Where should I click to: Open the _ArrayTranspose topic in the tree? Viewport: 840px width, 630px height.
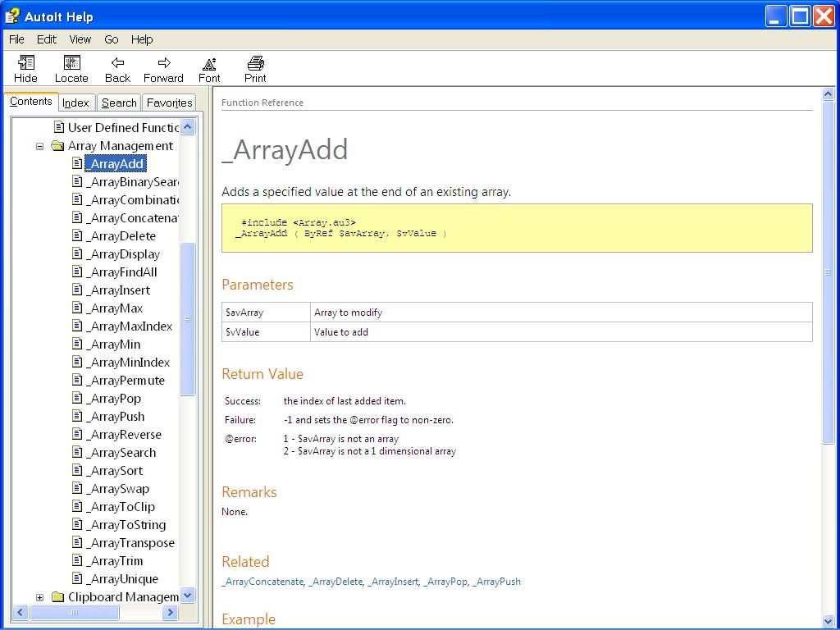[130, 543]
